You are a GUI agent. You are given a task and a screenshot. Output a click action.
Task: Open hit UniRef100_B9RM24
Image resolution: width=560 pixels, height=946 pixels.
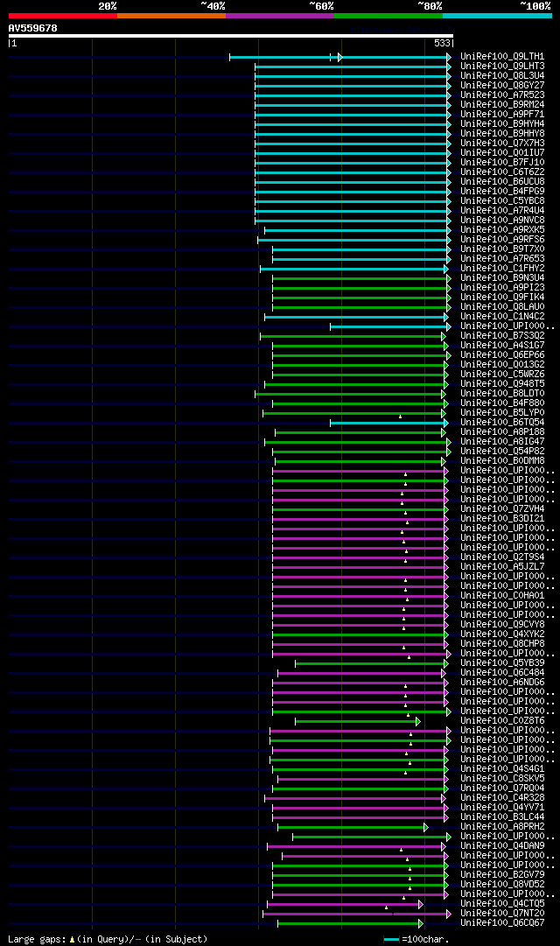502,105
